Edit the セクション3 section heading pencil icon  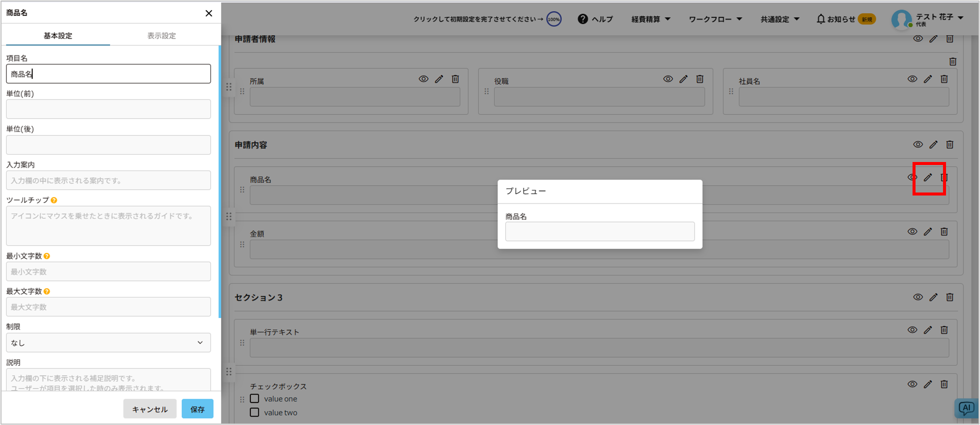pyautogui.click(x=934, y=297)
